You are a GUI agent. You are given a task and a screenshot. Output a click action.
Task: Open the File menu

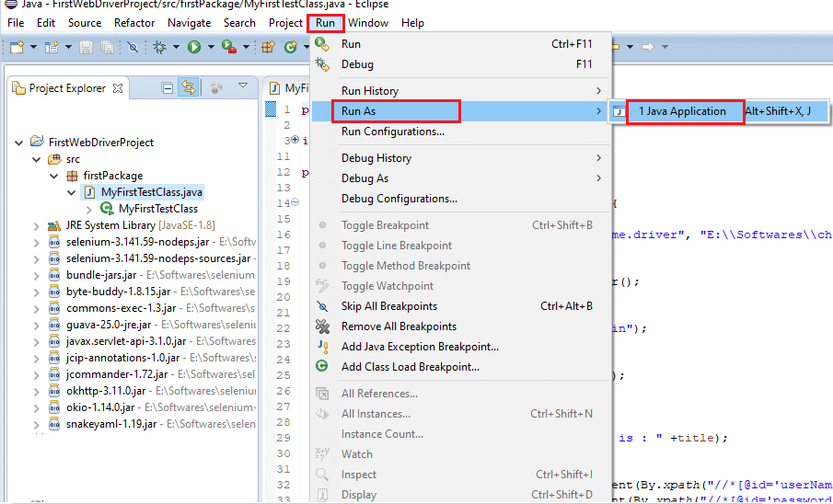pos(16,23)
